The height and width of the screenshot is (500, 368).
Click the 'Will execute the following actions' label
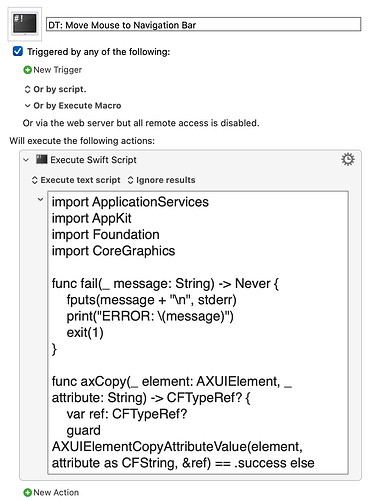click(82, 141)
